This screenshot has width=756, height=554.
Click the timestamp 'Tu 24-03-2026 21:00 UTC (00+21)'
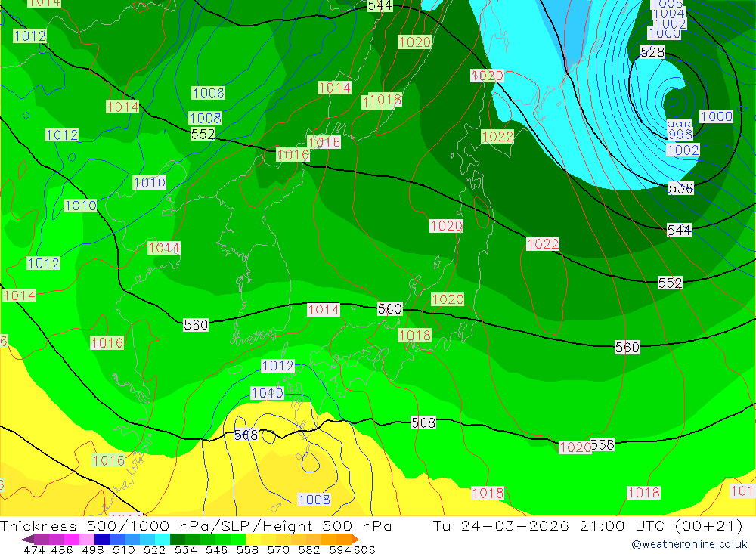[587, 525]
